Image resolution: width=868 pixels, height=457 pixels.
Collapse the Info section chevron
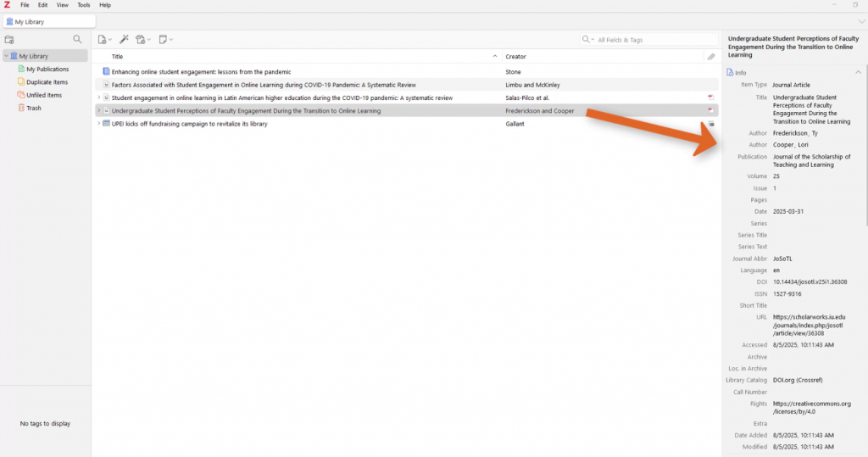pyautogui.click(x=858, y=73)
